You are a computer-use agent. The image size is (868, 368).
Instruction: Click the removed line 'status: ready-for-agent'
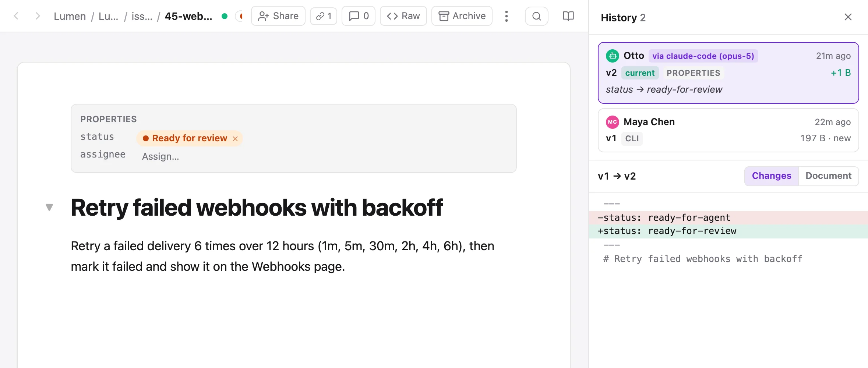(728, 218)
